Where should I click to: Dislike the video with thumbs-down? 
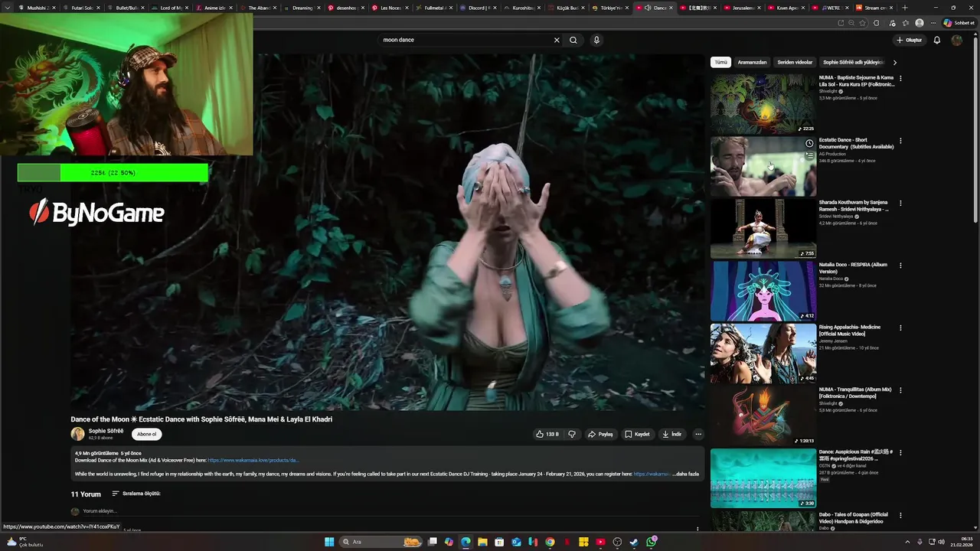coord(571,434)
